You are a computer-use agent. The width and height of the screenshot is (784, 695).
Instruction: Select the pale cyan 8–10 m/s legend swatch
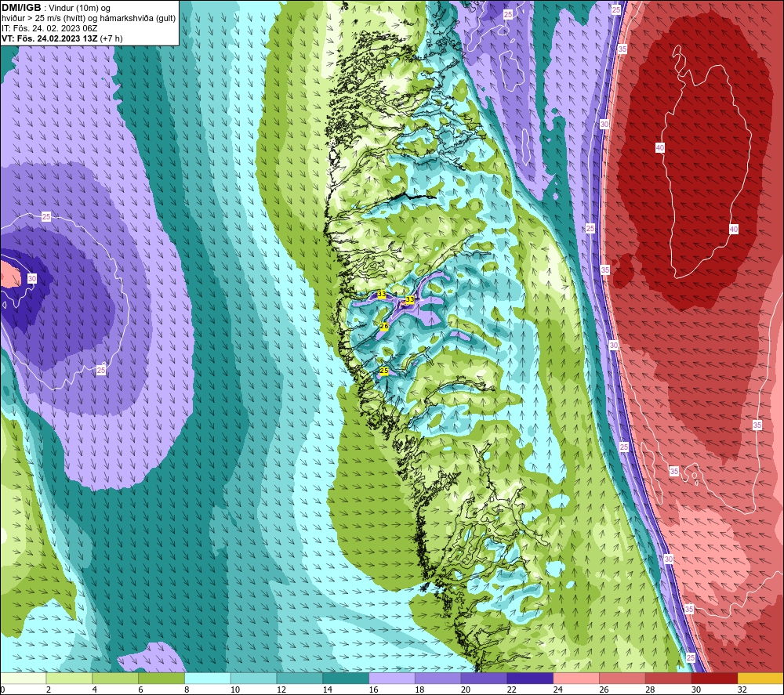click(x=208, y=678)
